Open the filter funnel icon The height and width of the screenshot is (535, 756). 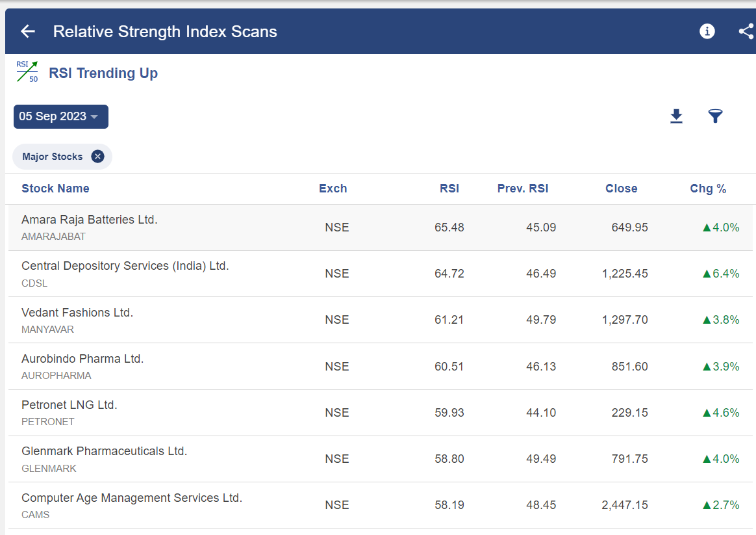[x=715, y=116]
